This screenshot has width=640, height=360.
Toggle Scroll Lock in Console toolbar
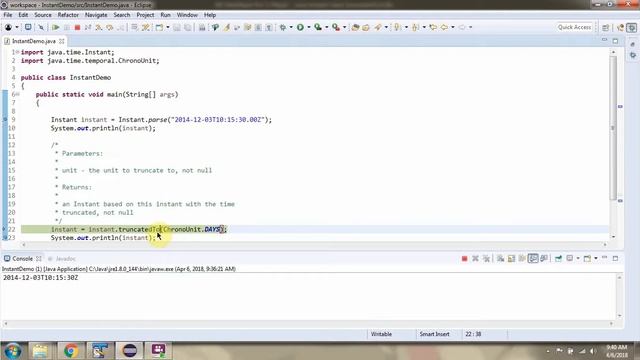click(511, 258)
